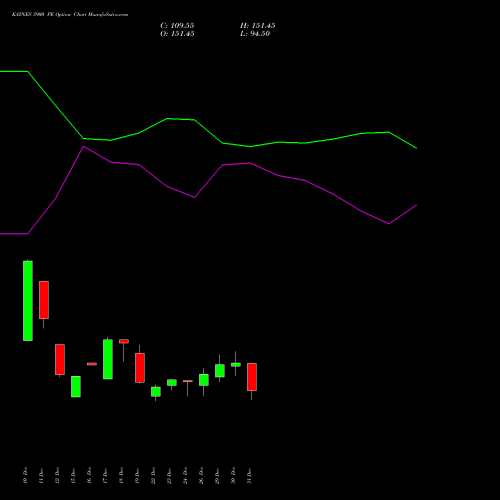Click the 10 Dec date label
Image resolution: width=500 pixels, height=500 pixels.
tap(26, 475)
